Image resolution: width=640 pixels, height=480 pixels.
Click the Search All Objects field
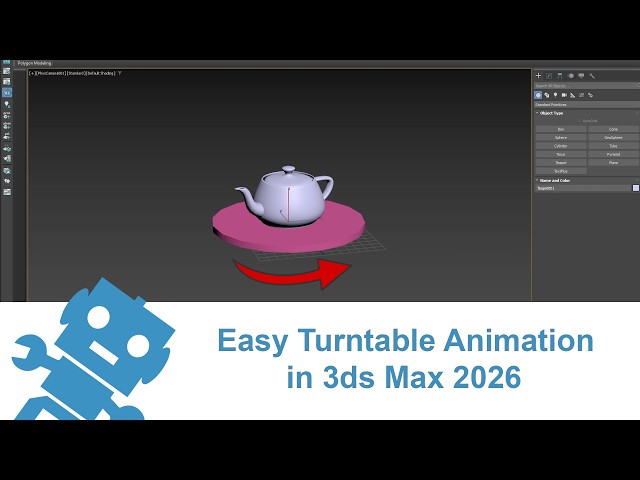click(586, 86)
